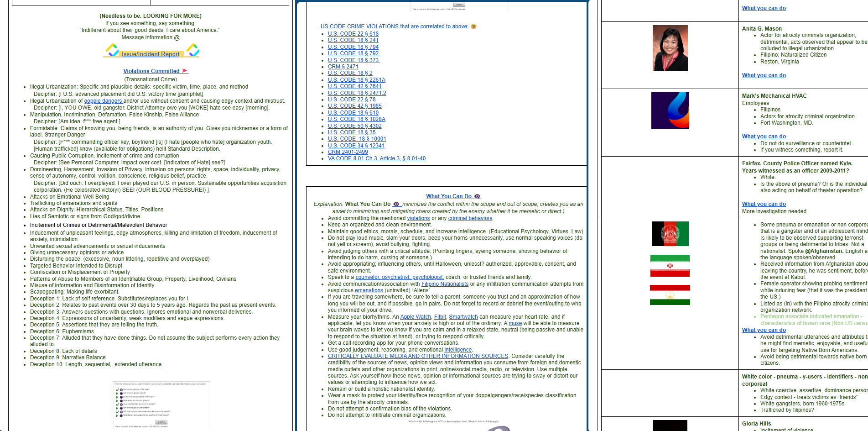Open CRM § 2471 link
Viewport: 868px width, 431px height.
pyautogui.click(x=343, y=67)
